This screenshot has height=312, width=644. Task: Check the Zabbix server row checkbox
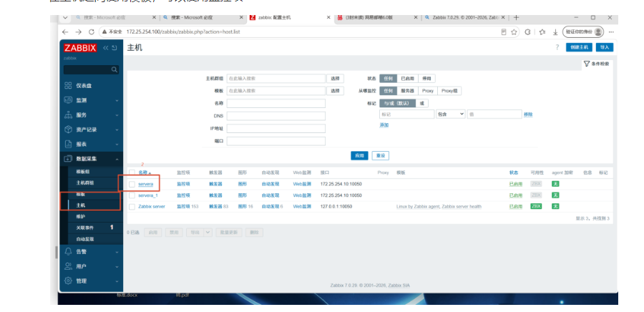click(x=132, y=207)
